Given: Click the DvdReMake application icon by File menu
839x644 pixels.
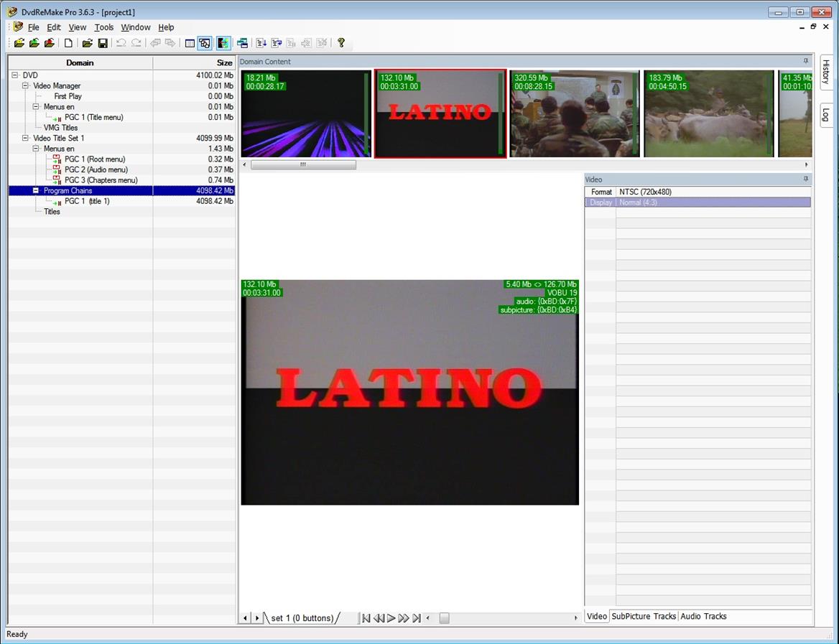Looking at the screenshot, I should click(18, 27).
